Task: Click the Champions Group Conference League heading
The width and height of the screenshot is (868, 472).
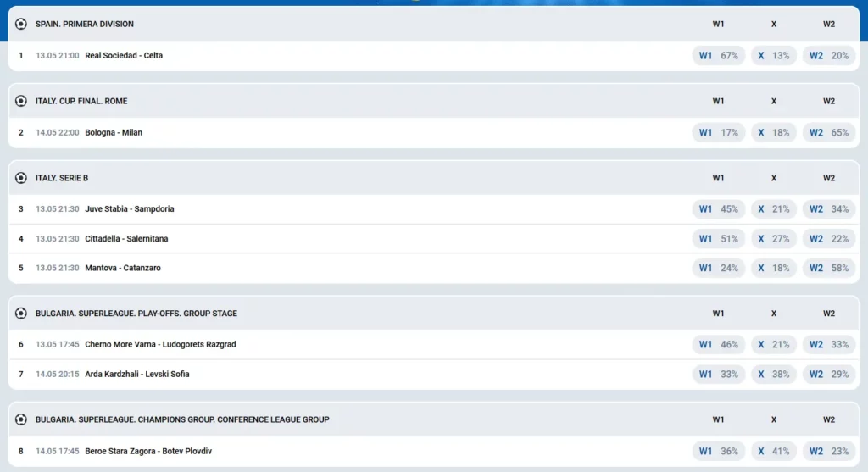Action: [182, 419]
